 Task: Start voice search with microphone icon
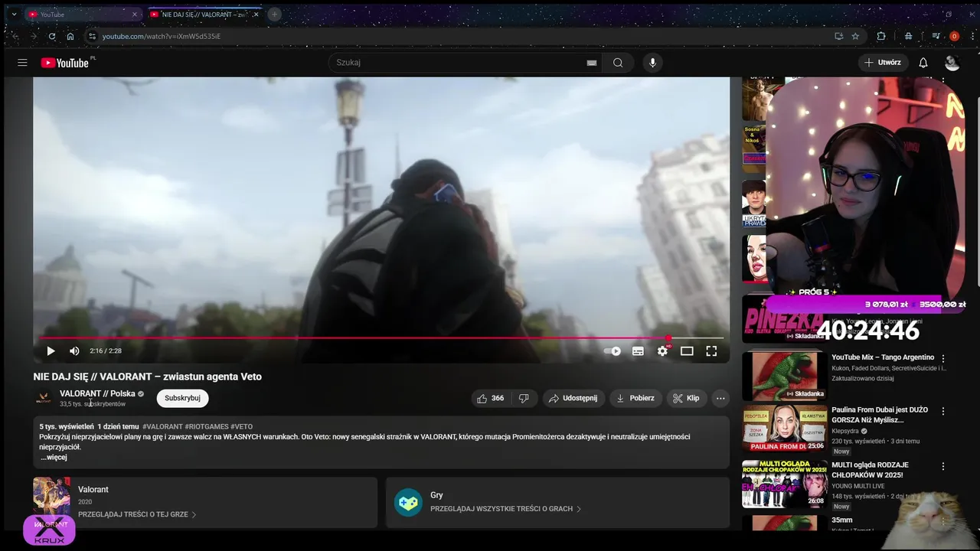652,63
